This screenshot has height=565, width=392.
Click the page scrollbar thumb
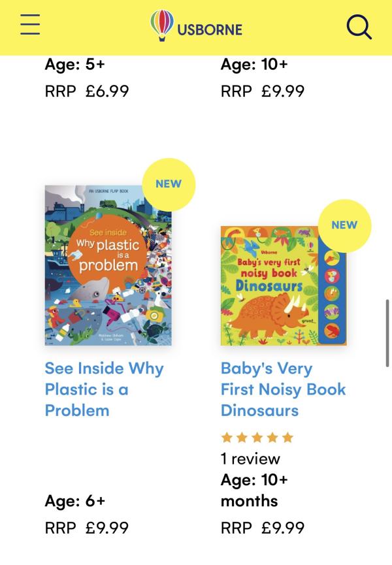pyautogui.click(x=387, y=333)
